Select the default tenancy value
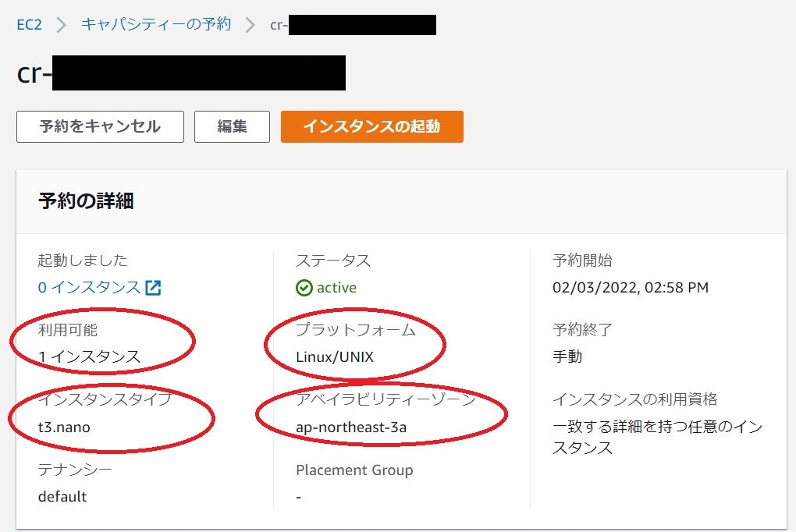Image resolution: width=796 pixels, height=532 pixels. tap(62, 496)
